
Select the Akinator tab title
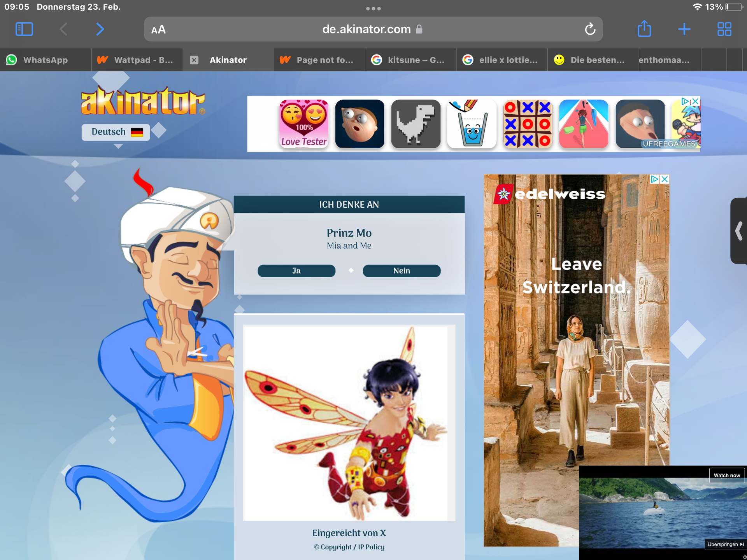[x=228, y=60]
